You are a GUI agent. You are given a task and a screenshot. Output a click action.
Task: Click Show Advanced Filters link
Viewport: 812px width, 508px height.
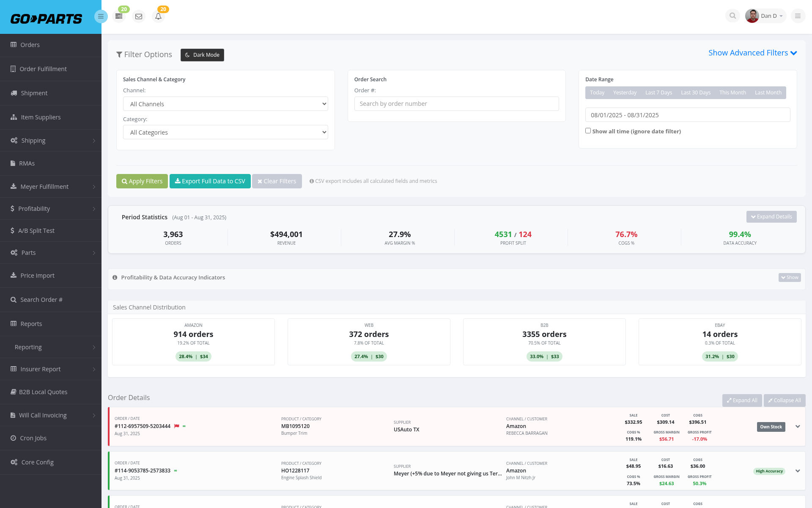coord(753,53)
